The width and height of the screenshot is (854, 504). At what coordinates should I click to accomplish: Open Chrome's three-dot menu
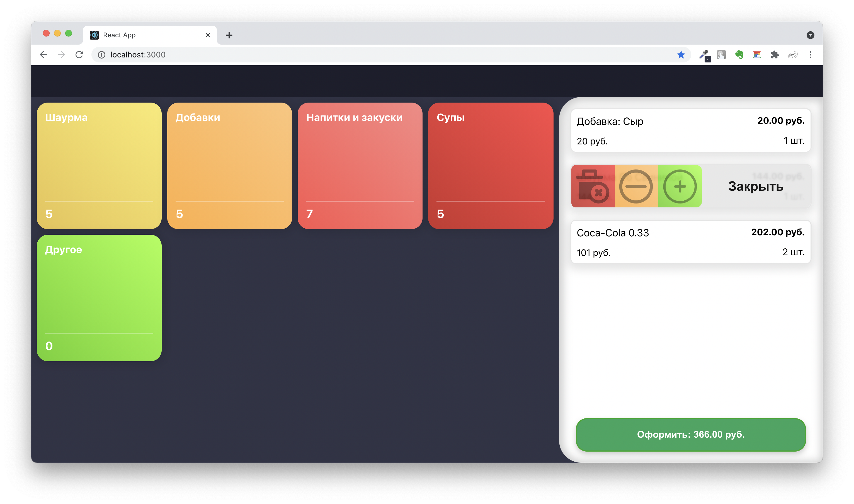(x=811, y=55)
